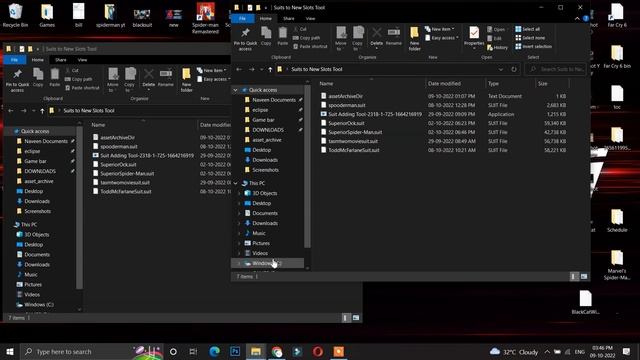Viewport: 640px width, 360px height.
Task: Click Cut in the front window ribbon
Action: coord(300,29)
